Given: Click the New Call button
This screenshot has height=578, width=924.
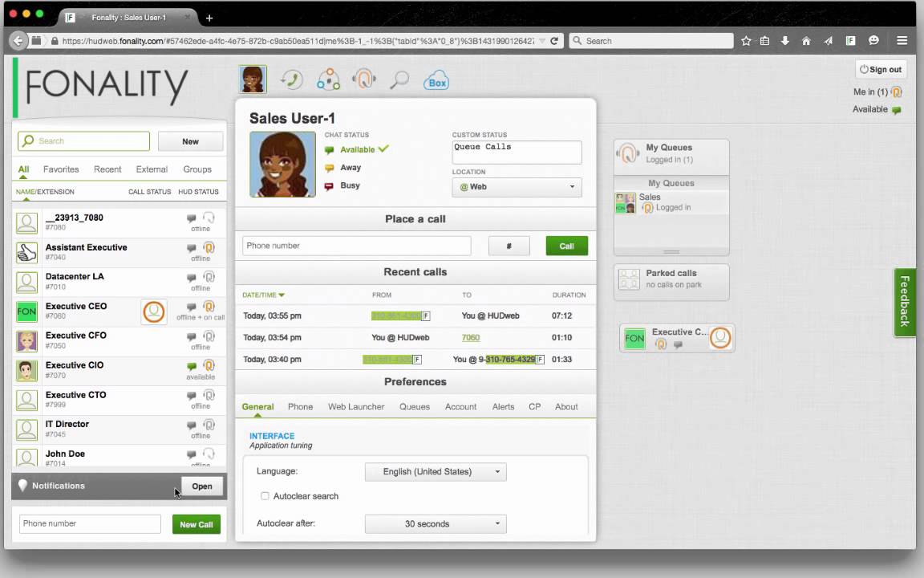Looking at the screenshot, I should click(197, 524).
